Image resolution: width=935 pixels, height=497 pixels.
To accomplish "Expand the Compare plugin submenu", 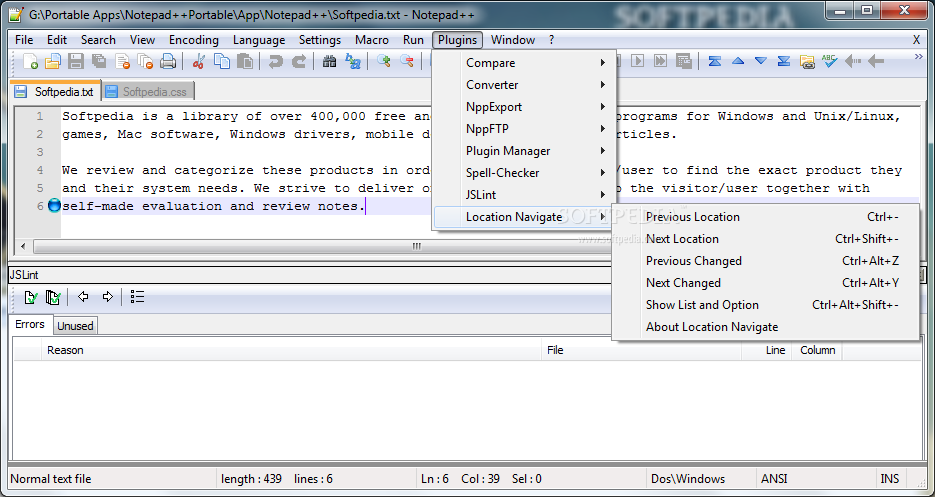I will pos(524,63).
